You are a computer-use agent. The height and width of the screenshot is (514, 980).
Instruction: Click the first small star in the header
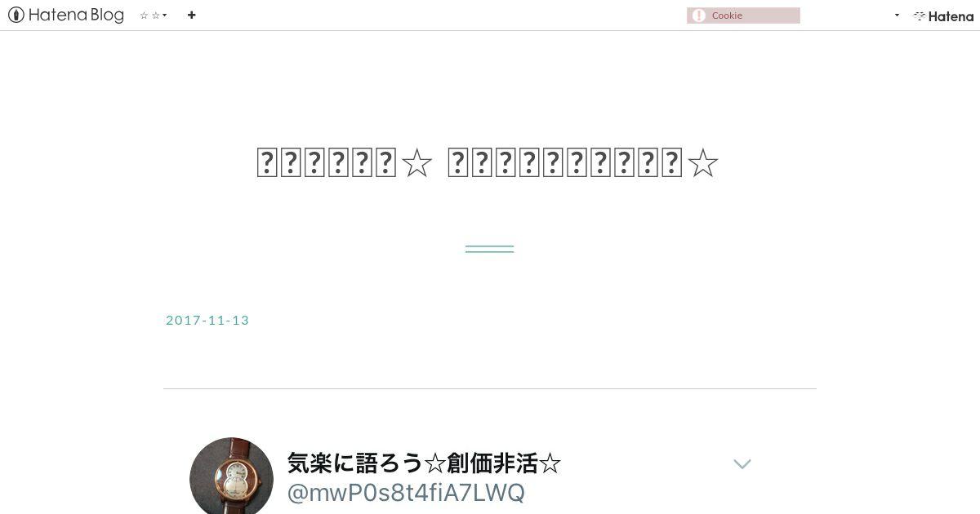(x=144, y=16)
